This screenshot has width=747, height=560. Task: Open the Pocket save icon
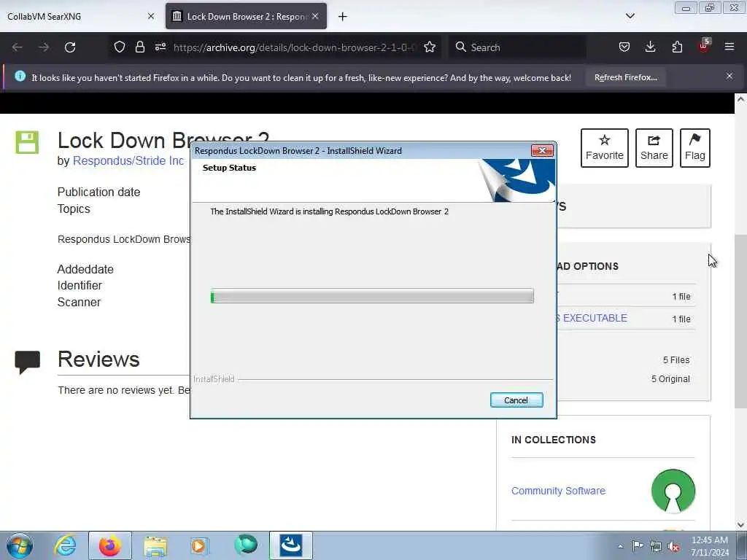(624, 47)
